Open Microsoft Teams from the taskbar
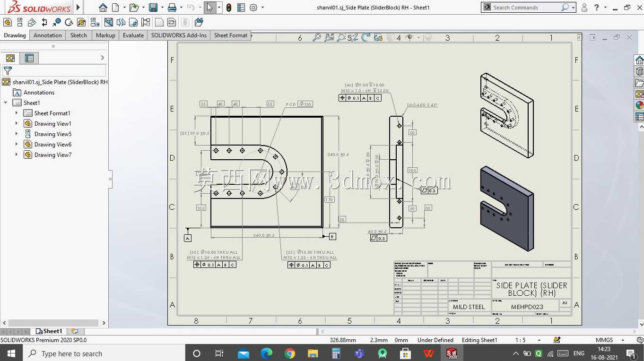644x361 pixels. 359,353
